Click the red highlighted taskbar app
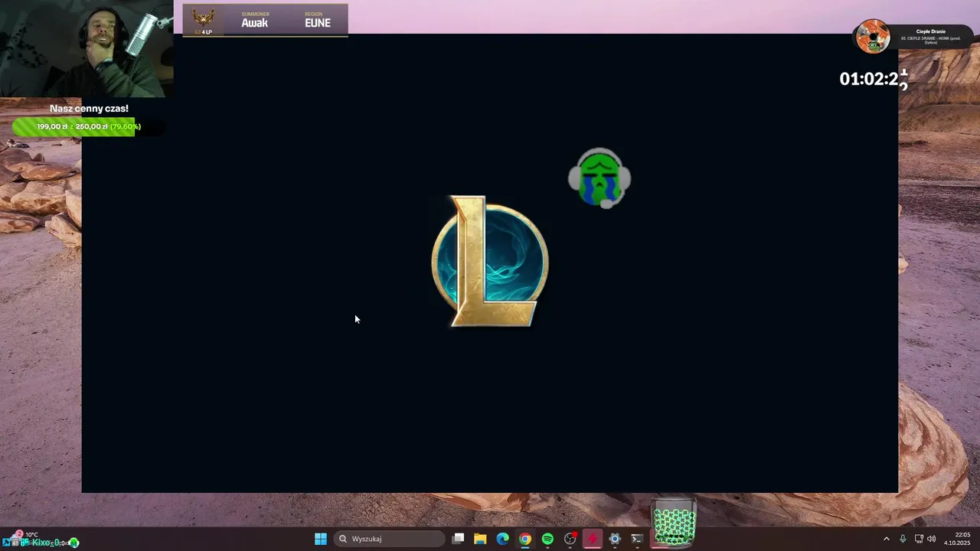Image resolution: width=980 pixels, height=551 pixels. click(592, 539)
